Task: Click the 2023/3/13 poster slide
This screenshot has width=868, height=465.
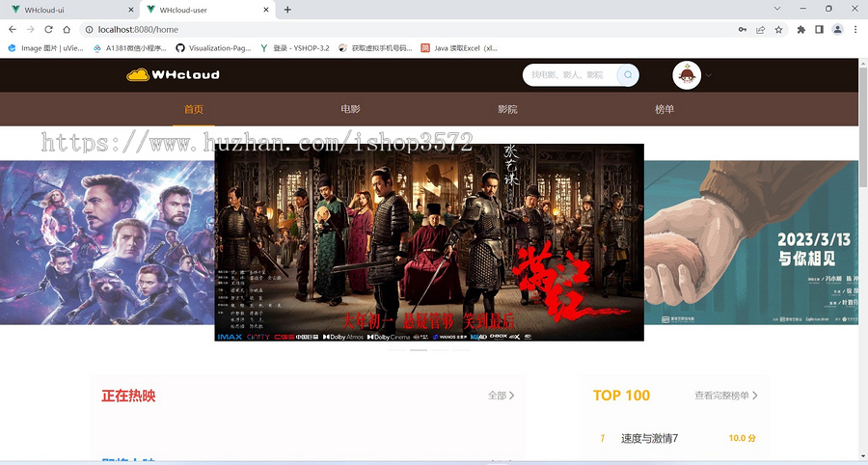Action: 751,242
